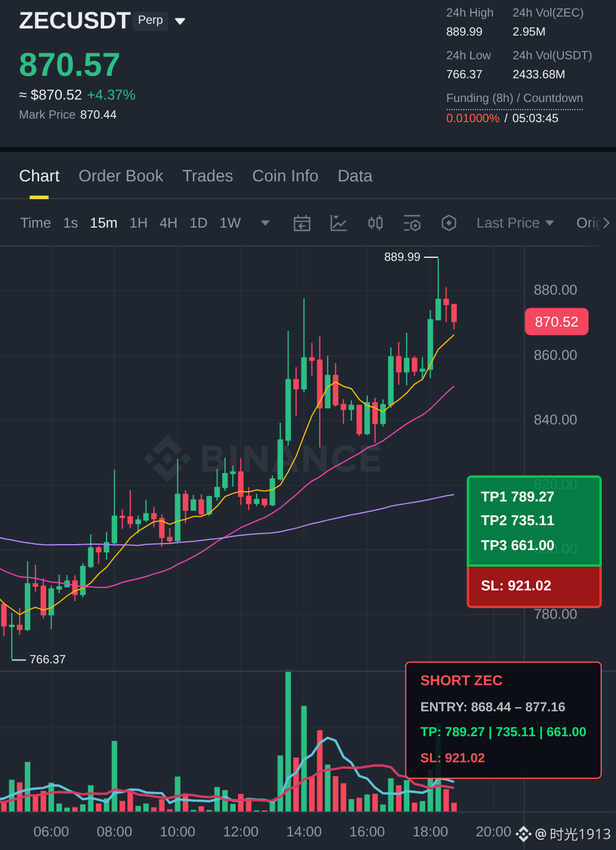The width and height of the screenshot is (616, 850).
Task: Click the 0.01000% funding rate
Action: [473, 119]
